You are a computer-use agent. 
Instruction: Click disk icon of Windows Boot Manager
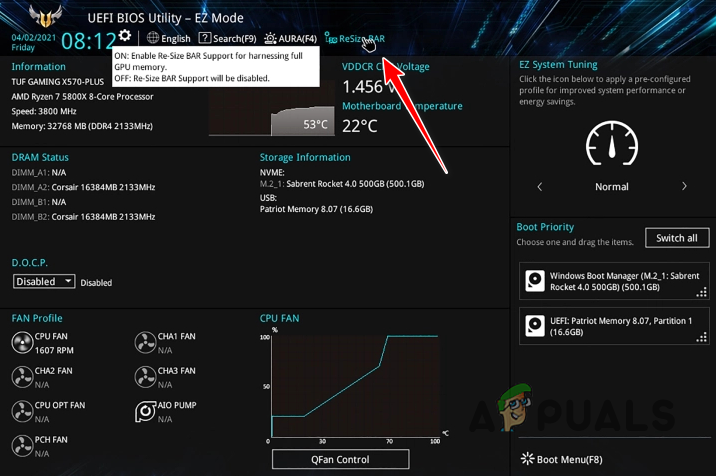tap(535, 280)
